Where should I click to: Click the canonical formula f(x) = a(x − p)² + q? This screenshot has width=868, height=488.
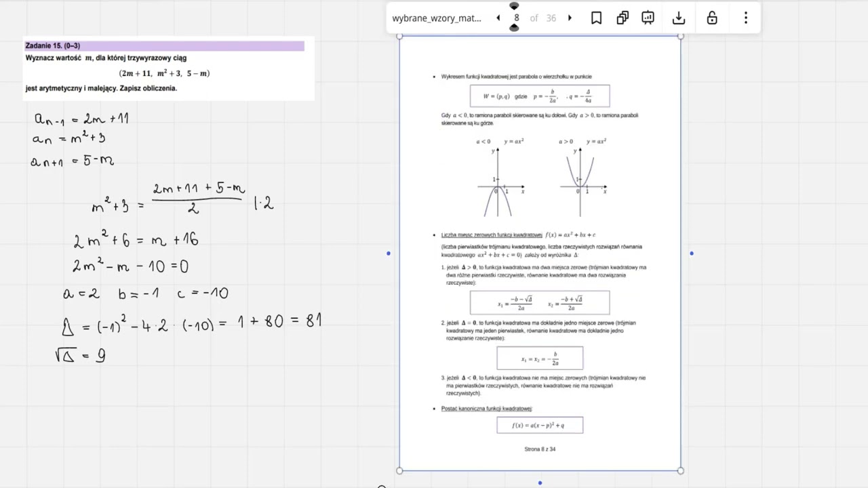point(540,425)
